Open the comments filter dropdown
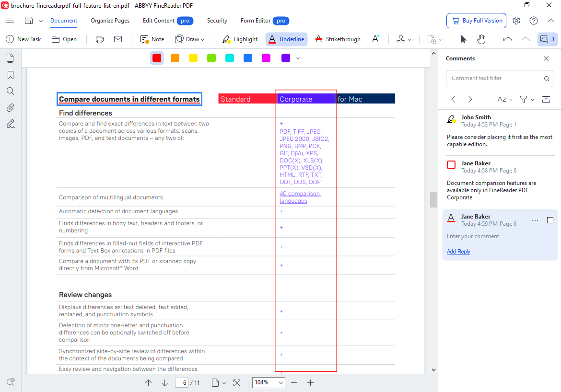The height and width of the screenshot is (392, 561). point(526,99)
